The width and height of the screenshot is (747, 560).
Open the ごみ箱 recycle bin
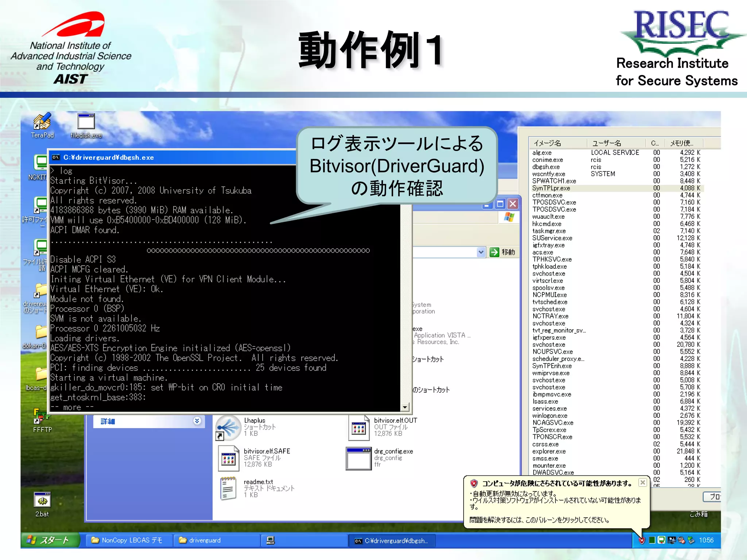[699, 514]
